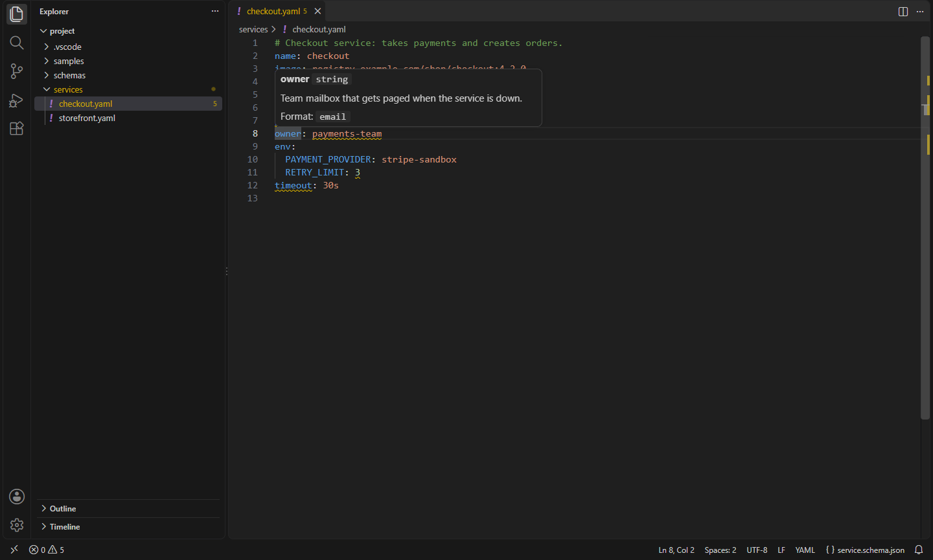Change file encoding UTF-8
Viewport: 933px width, 560px height.
pyautogui.click(x=757, y=550)
